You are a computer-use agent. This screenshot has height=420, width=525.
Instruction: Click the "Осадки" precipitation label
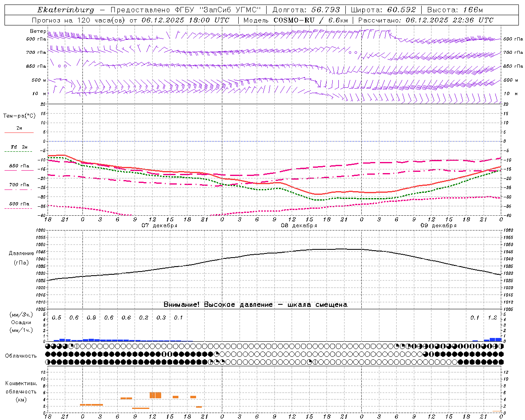pos(21,322)
